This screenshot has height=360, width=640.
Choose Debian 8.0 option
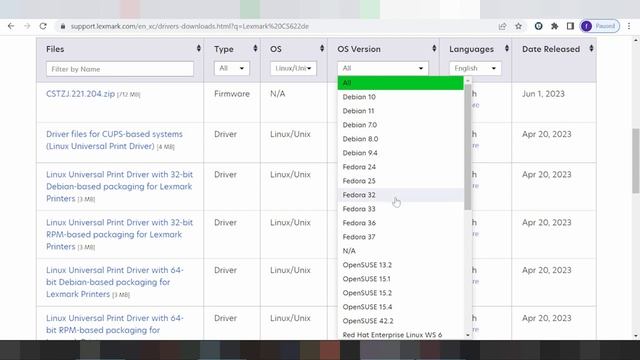400,139
